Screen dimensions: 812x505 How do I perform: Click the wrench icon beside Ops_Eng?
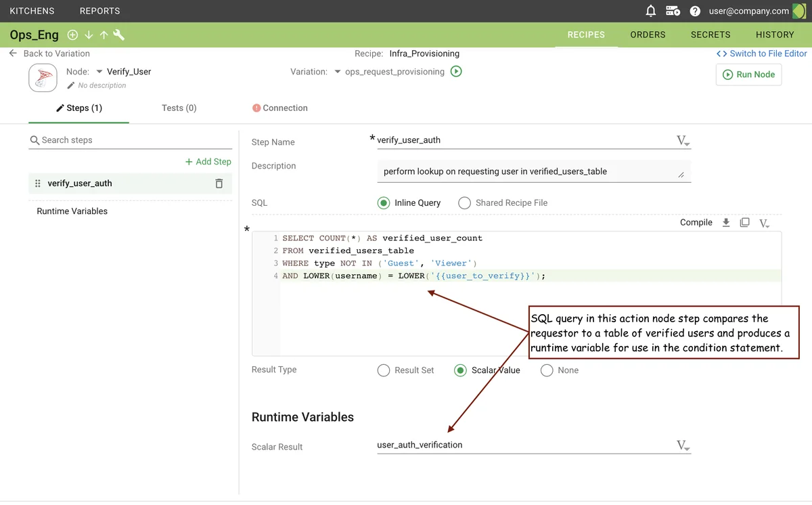pos(119,35)
